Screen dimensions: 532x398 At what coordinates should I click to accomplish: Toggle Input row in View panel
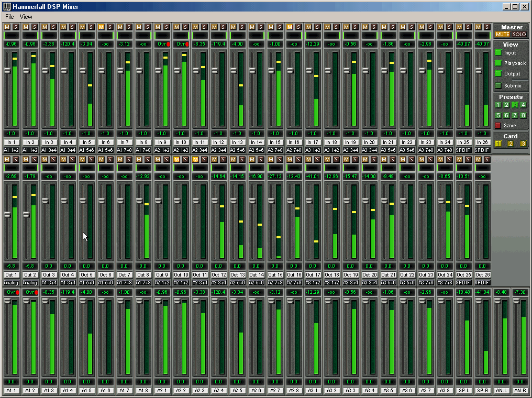pos(498,52)
